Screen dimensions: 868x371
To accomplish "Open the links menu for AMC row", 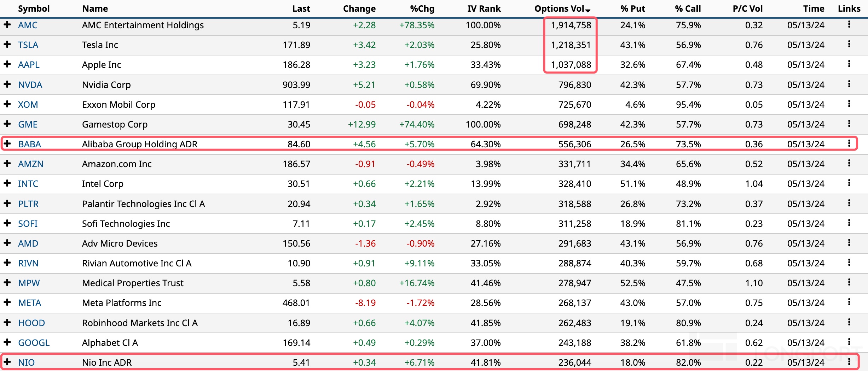I will 849,25.
